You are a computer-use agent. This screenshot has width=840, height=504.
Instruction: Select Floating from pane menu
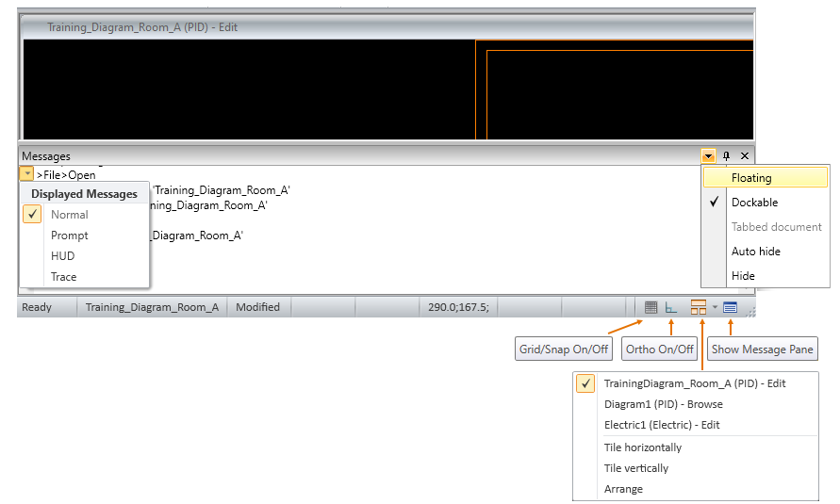click(x=751, y=178)
